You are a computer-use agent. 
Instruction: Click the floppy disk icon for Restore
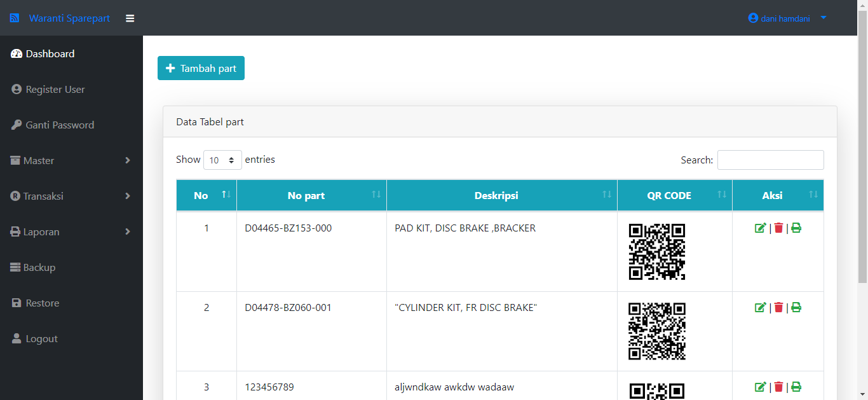(x=17, y=303)
